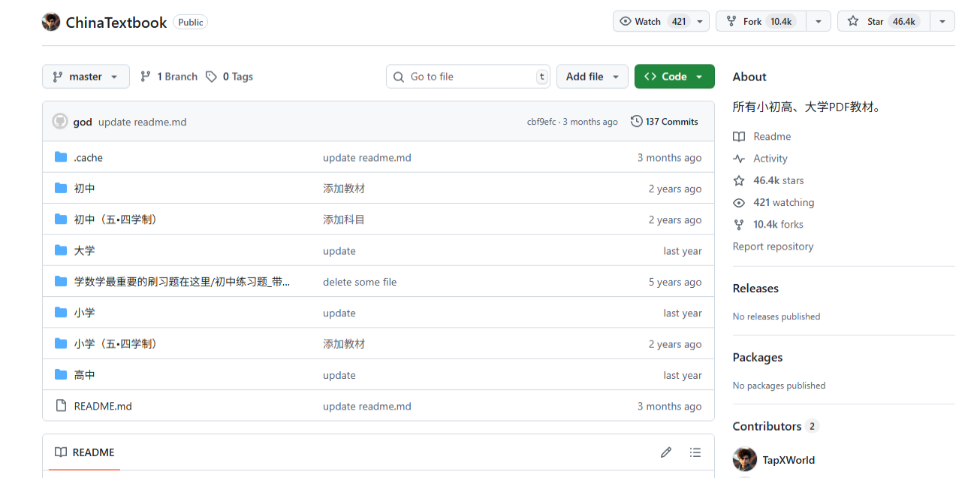Open the Add file dropdown
Screen dimensions: 980x478
click(x=593, y=77)
